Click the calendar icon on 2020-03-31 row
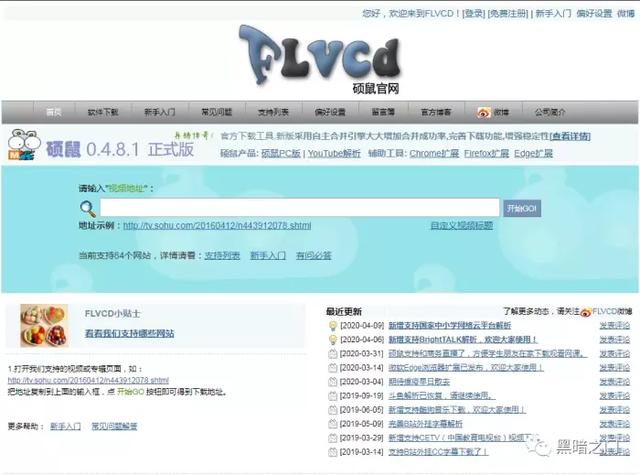Image resolution: width=640 pixels, height=475 pixels. (333, 353)
